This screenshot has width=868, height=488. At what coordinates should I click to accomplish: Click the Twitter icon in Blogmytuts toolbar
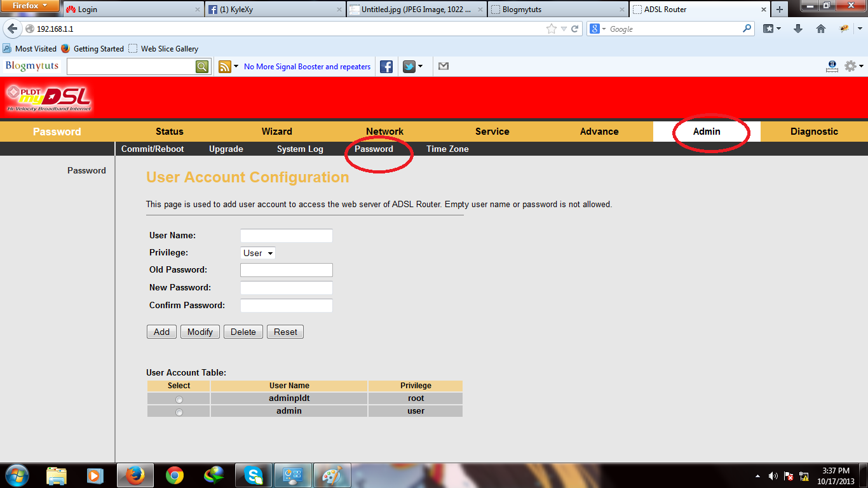[409, 66]
